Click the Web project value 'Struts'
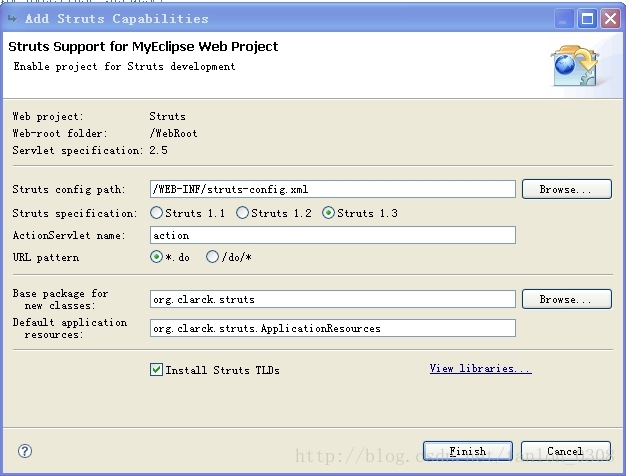Screen dimensions: 626x476 click(x=167, y=116)
